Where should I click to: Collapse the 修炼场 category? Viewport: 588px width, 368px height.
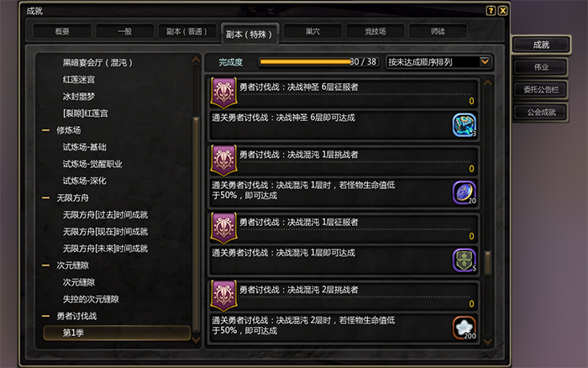45,130
